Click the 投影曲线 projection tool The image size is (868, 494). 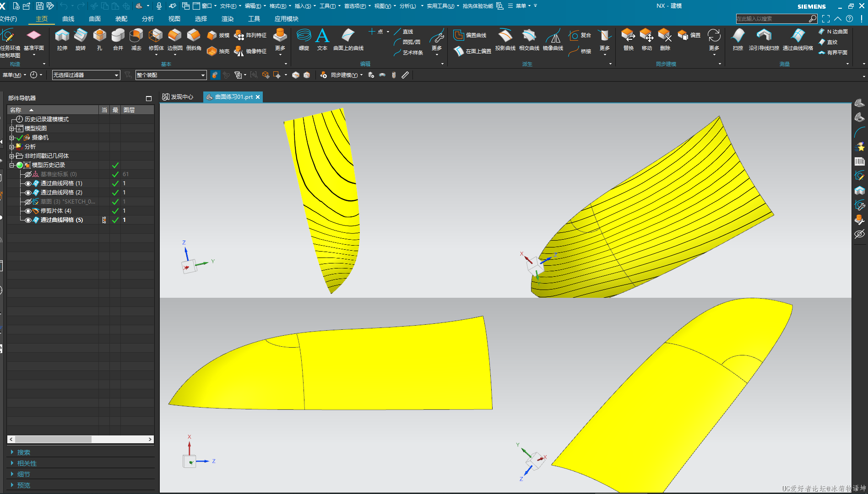point(505,39)
